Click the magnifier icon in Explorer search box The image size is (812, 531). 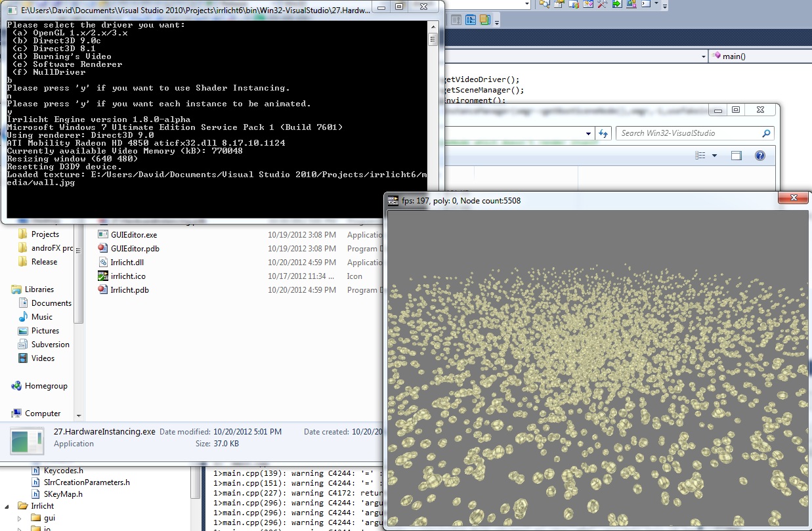tap(766, 133)
